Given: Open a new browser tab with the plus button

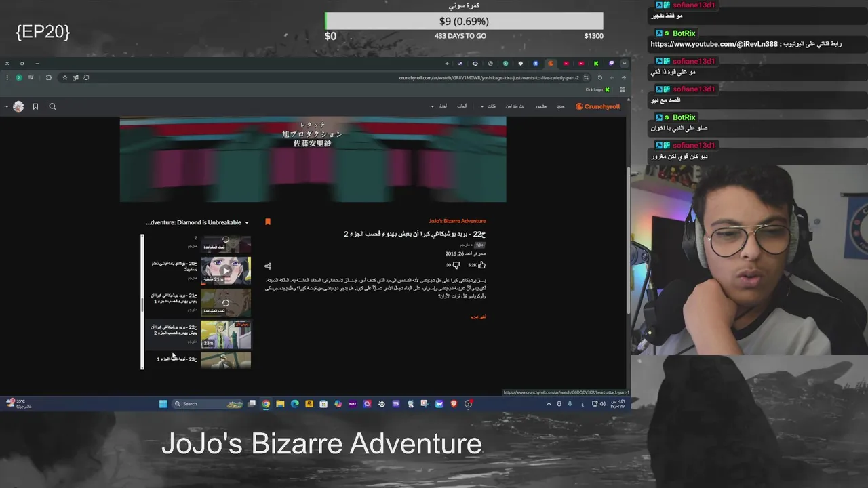Looking at the screenshot, I should point(447,64).
